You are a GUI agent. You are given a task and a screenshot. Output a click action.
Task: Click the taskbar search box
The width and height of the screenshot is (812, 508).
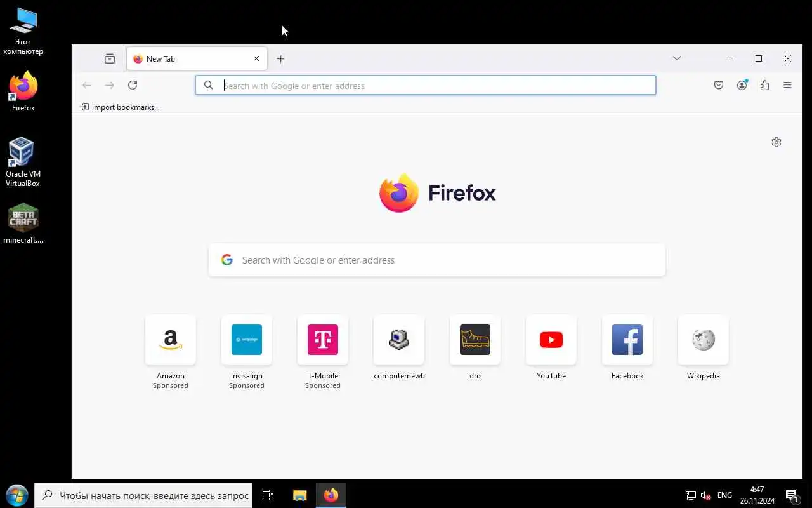click(143, 495)
